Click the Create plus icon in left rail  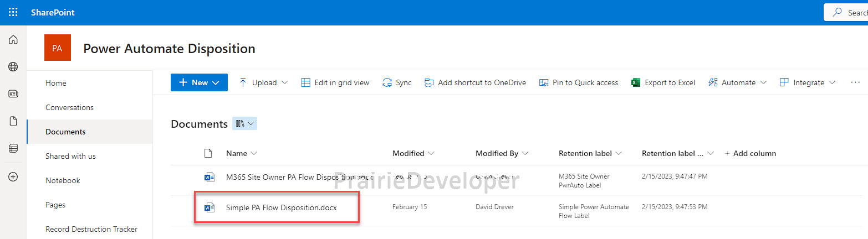point(13,176)
